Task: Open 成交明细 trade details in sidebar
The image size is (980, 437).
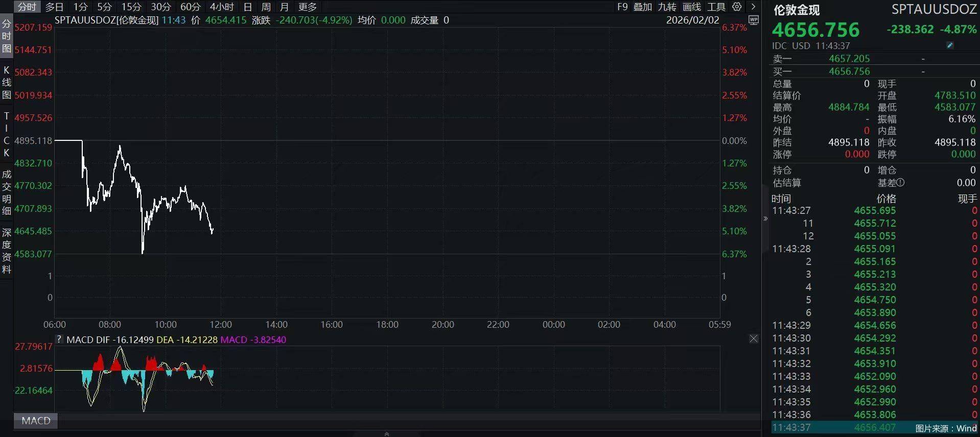Action: click(7, 192)
